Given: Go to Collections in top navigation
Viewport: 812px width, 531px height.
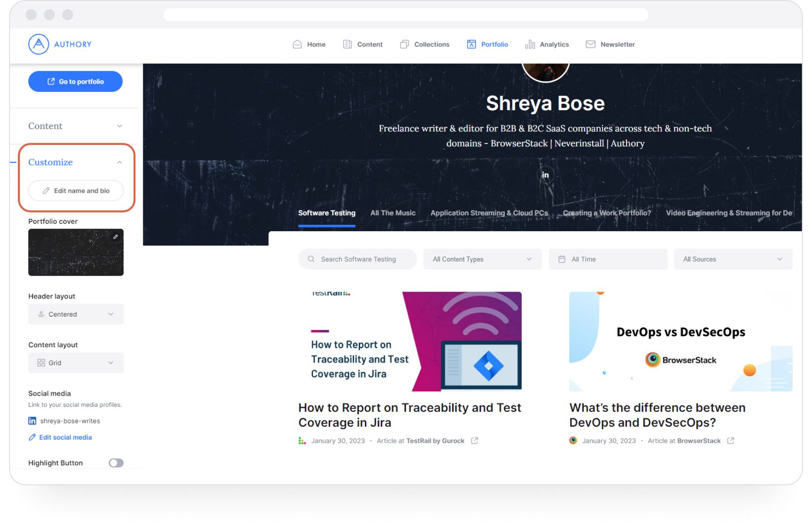Looking at the screenshot, I should [x=425, y=44].
